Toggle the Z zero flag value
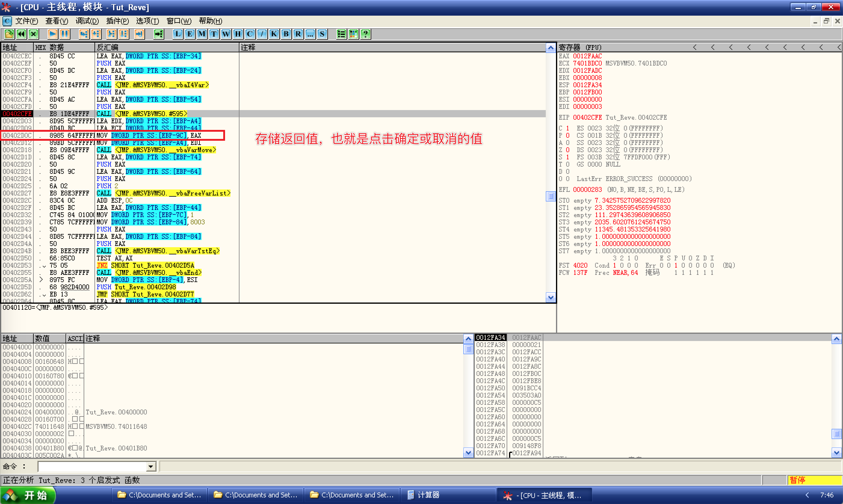This screenshot has height=504, width=843. point(567,150)
